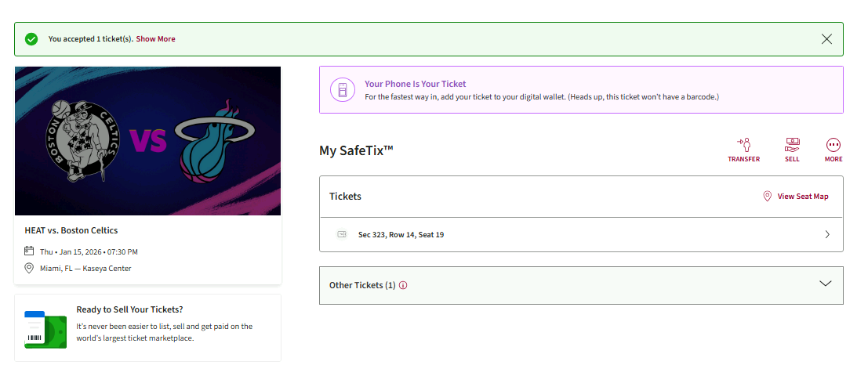Screen dimensions: 868x365
Task: Select the Sec 323, Row 14, Seat 19 ticket
Action: click(x=401, y=235)
